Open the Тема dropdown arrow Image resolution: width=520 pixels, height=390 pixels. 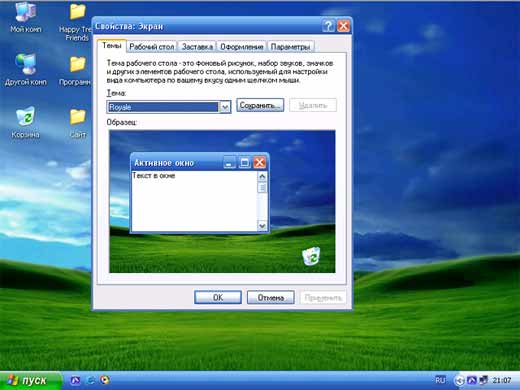point(225,107)
